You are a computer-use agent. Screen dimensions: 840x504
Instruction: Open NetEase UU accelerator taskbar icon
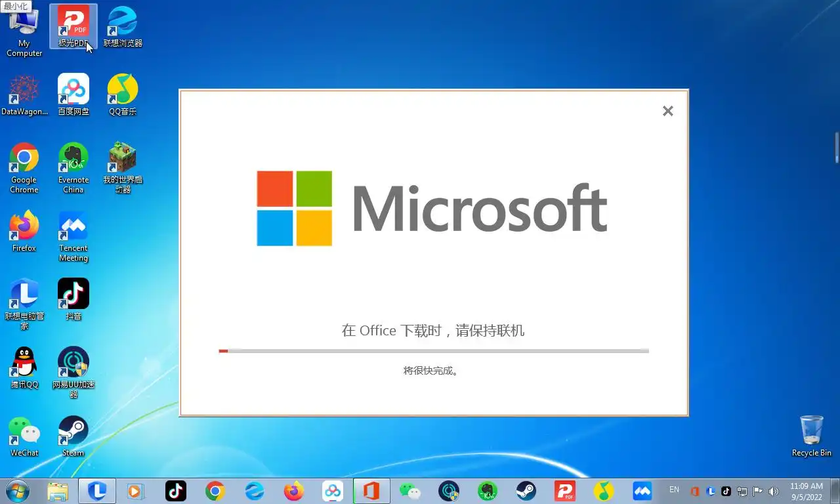click(449, 491)
